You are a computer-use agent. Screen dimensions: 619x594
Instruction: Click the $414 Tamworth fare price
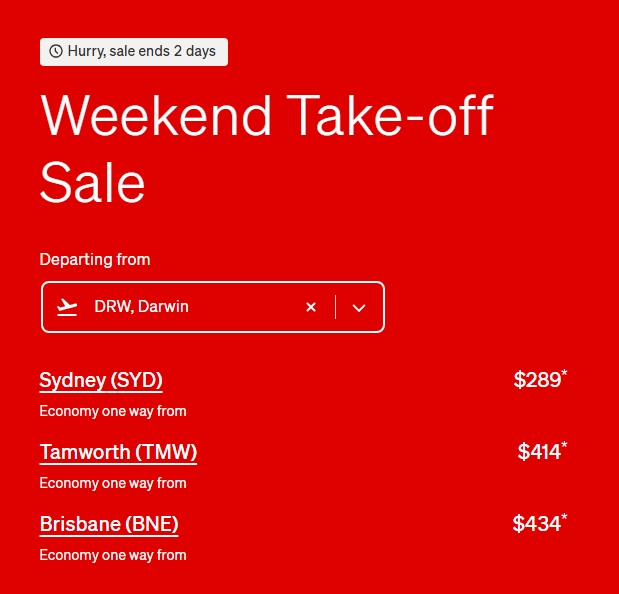click(x=539, y=452)
